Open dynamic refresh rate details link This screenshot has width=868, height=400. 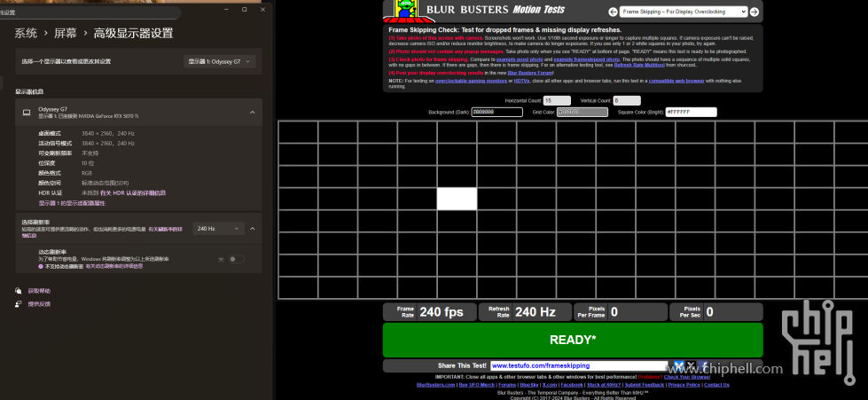point(113,266)
